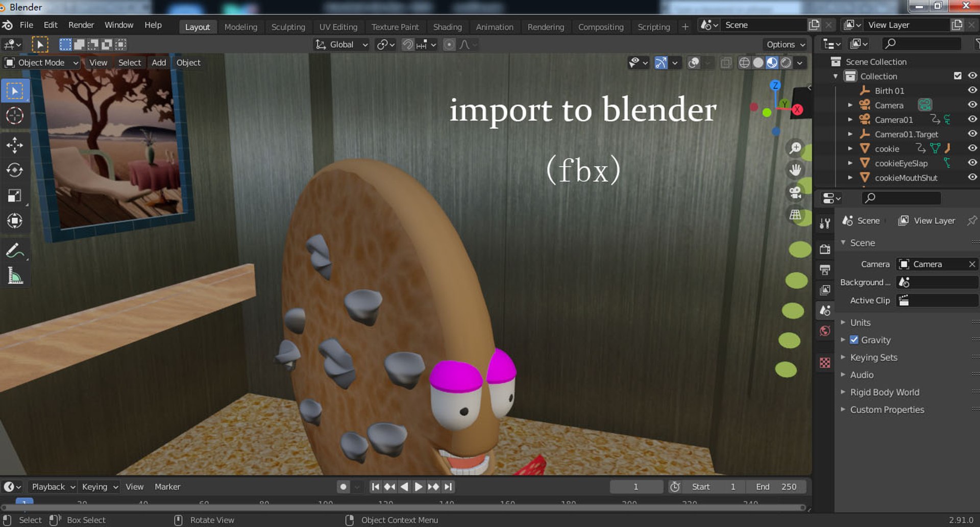Open the World properties tab icon
This screenshot has width=980, height=527.
[825, 331]
